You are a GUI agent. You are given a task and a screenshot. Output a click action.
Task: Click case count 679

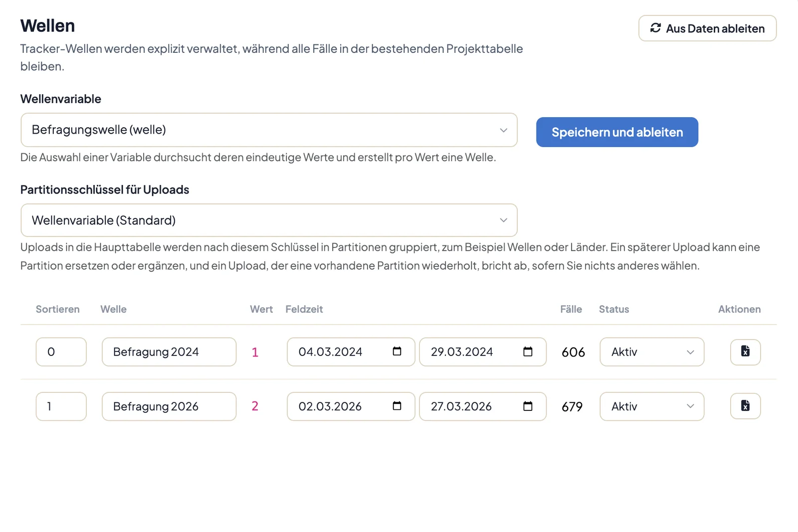point(572,407)
